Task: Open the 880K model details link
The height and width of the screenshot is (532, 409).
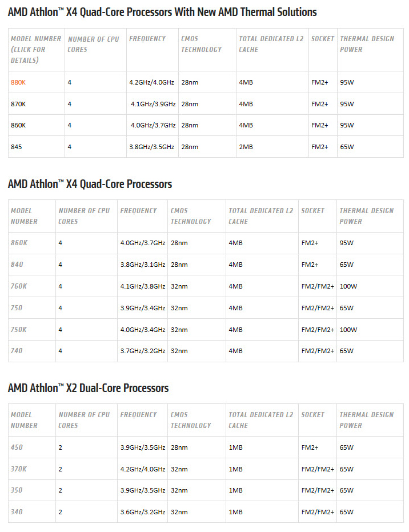Action: point(18,82)
